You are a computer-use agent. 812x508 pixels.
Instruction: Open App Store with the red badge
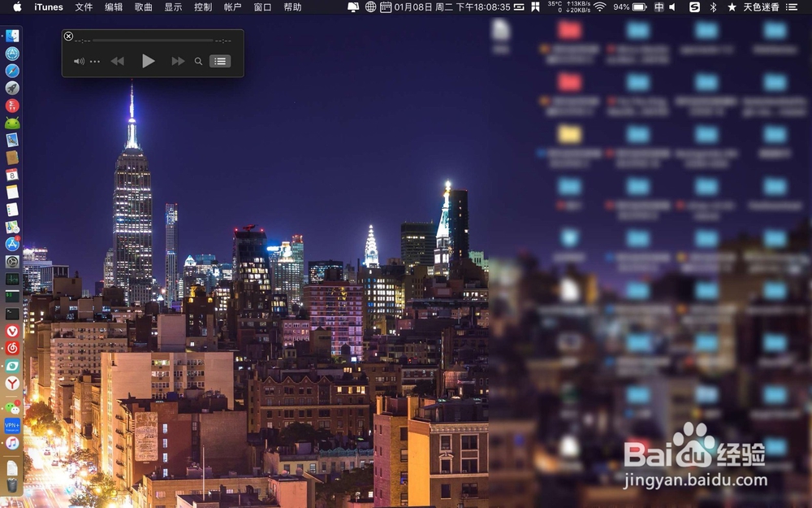tap(12, 244)
